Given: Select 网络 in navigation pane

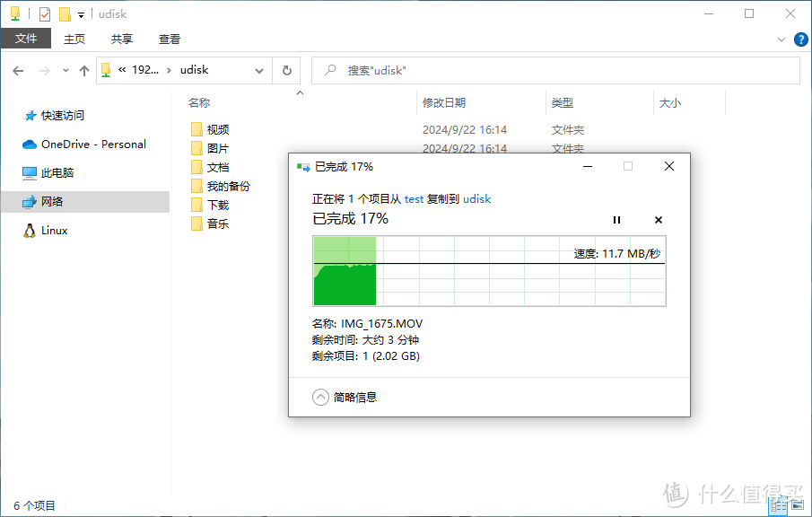Looking at the screenshot, I should point(85,202).
